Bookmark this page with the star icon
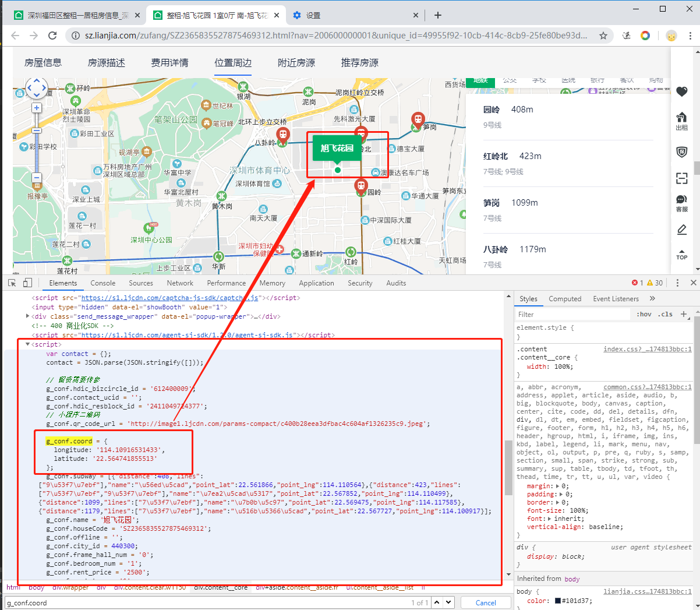This screenshot has height=610, width=700. [603, 36]
